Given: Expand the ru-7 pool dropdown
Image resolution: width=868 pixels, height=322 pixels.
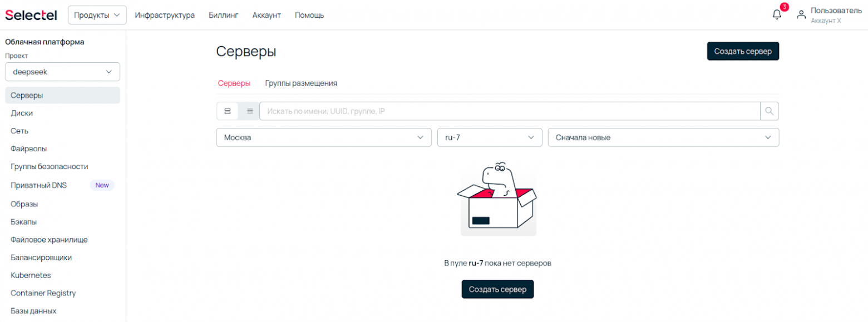Looking at the screenshot, I should (x=490, y=137).
